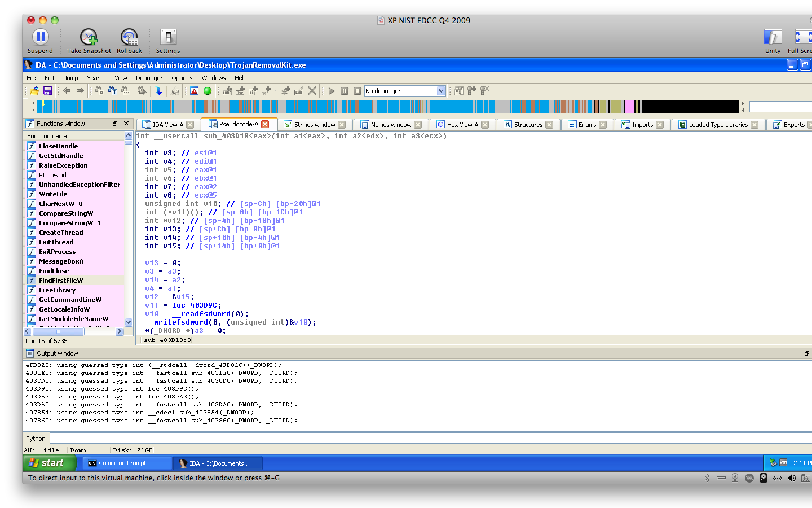Open the No debugger selector dropdown
The height and width of the screenshot is (508, 812).
tap(441, 90)
